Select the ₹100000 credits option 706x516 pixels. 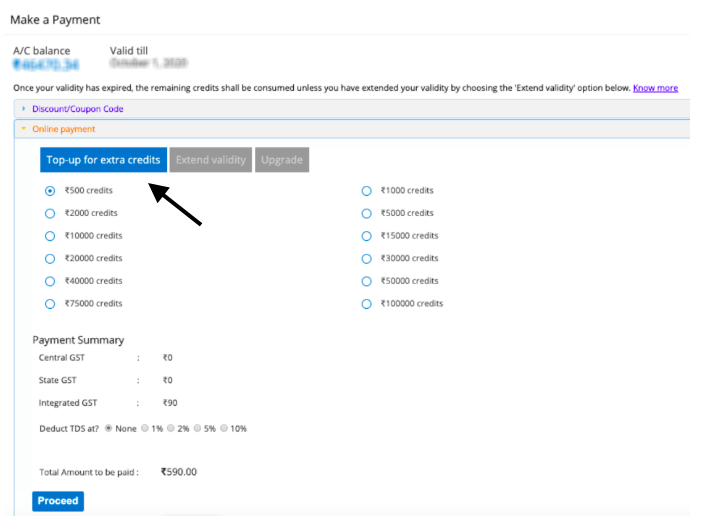click(x=367, y=304)
